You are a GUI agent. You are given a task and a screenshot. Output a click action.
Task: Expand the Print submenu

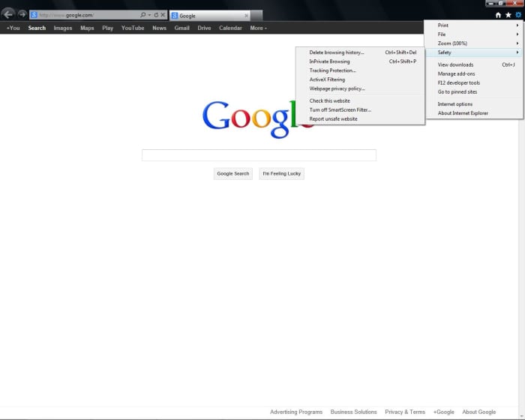(x=474, y=25)
